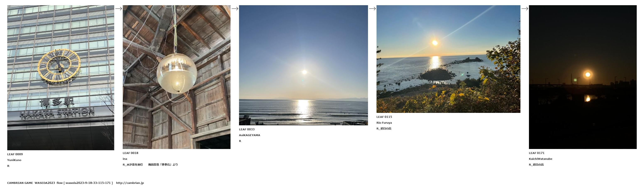Click the arrow after the Hakata Station photo
The height and width of the screenshot is (188, 644).
tap(119, 9)
